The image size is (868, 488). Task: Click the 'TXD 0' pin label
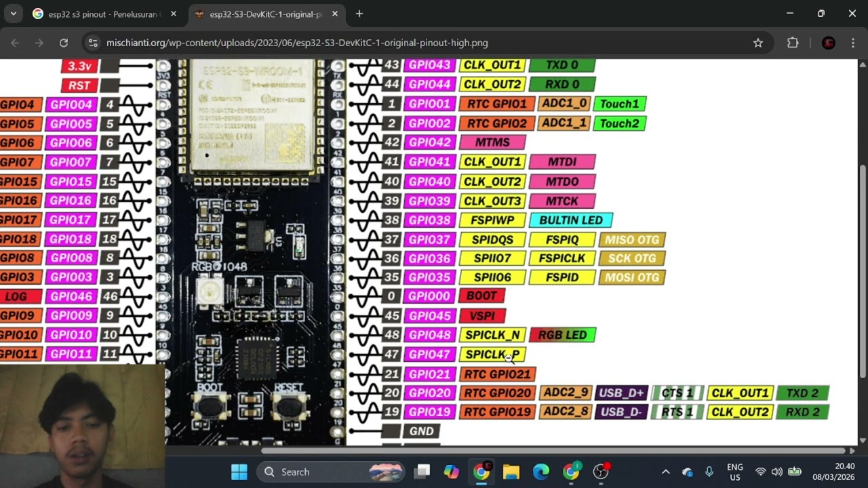pyautogui.click(x=562, y=65)
